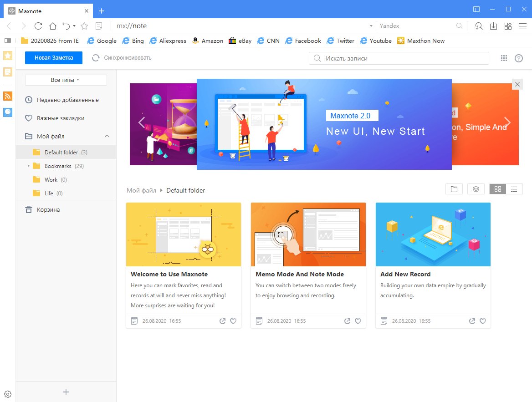Click the downloads icon in browser toolbar
Viewport: 532px width, 402px height.
[x=493, y=26]
